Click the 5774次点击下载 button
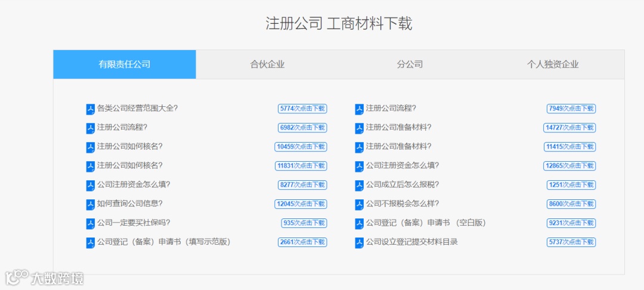This screenshot has height=290, width=644. 302,109
